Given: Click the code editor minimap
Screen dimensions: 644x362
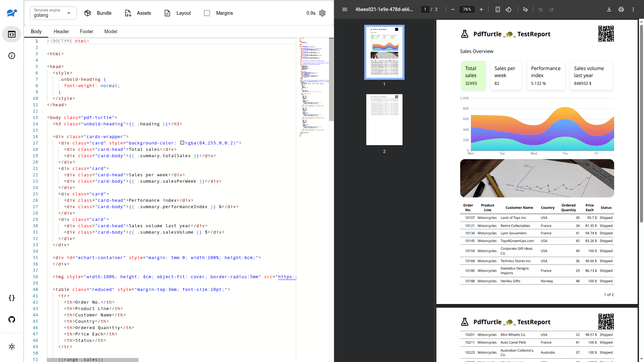Looking at the screenshot, I should pyautogui.click(x=313, y=87).
